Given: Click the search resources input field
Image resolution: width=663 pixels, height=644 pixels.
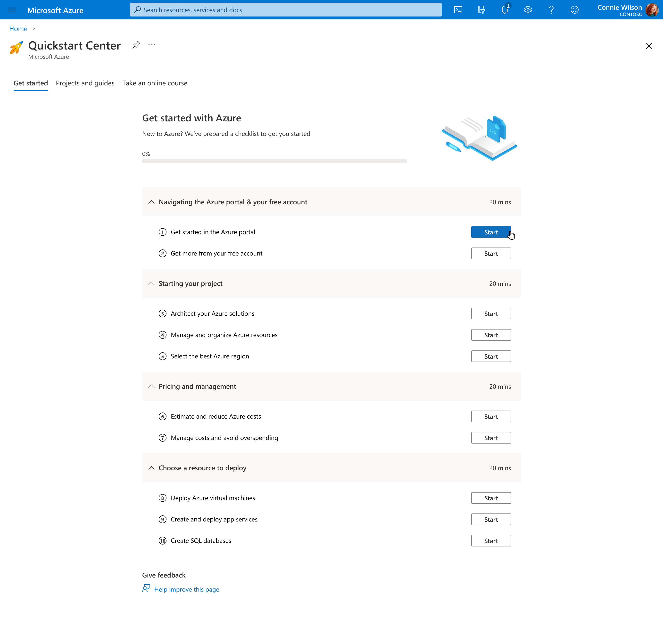Looking at the screenshot, I should [x=286, y=10].
